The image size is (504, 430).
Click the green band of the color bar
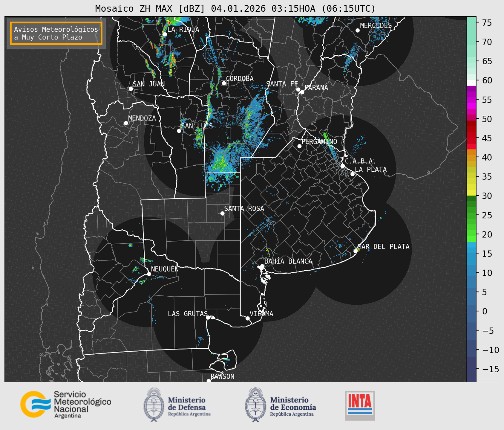tap(471, 219)
